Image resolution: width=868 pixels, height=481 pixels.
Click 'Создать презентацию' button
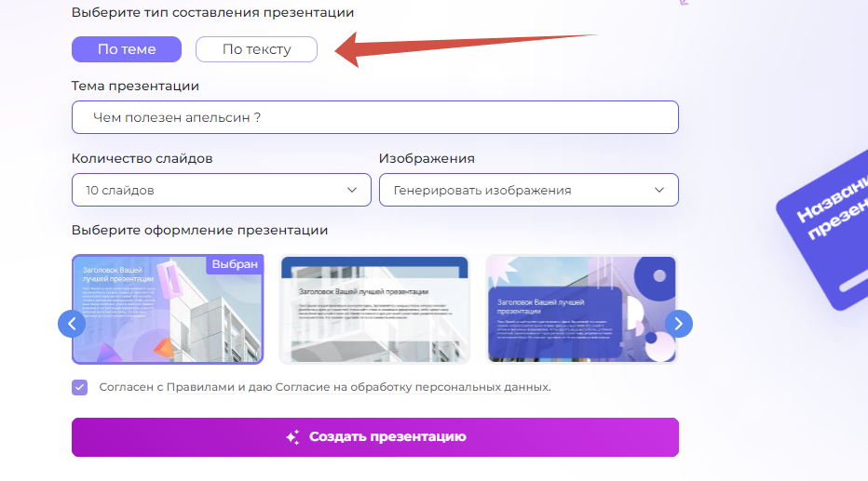tap(375, 436)
